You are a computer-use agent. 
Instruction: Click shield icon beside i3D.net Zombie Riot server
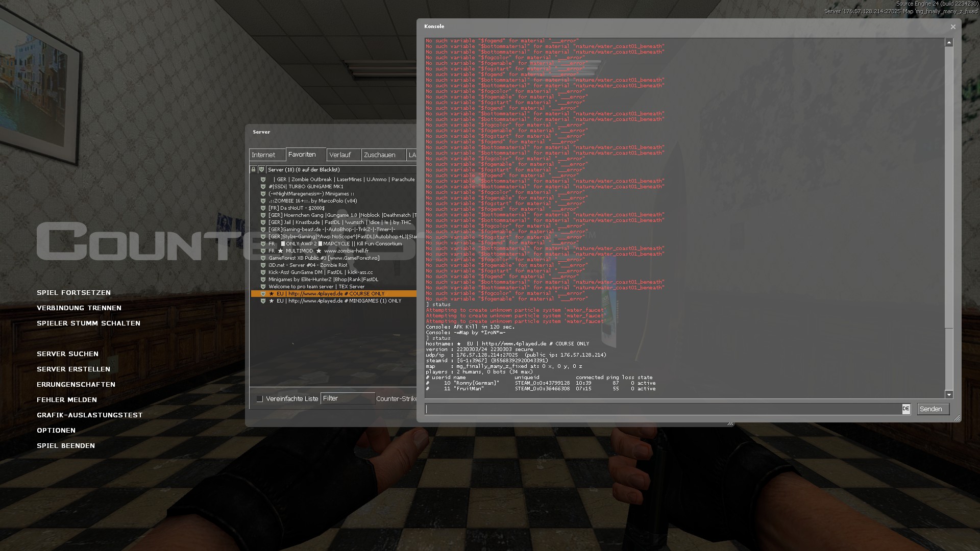(x=263, y=265)
